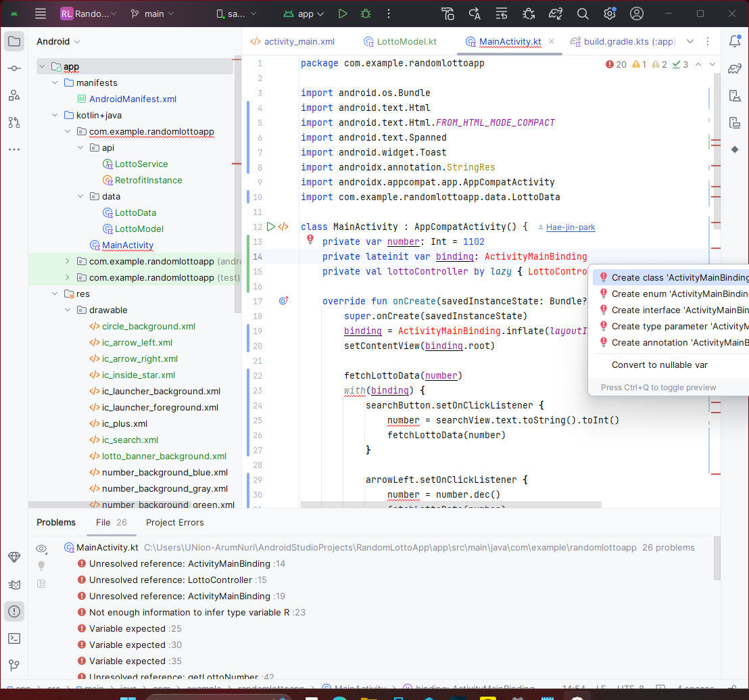Open the main branch dropdown
Viewport: 749px width, 700px height.
[153, 14]
